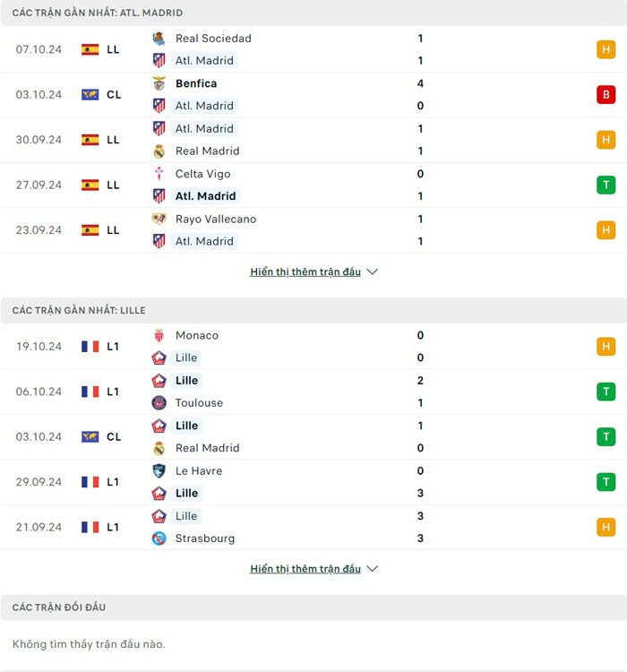Click the Strasbourg club crest icon
Image resolution: width=627 pixels, height=672 pixels.
point(159,538)
